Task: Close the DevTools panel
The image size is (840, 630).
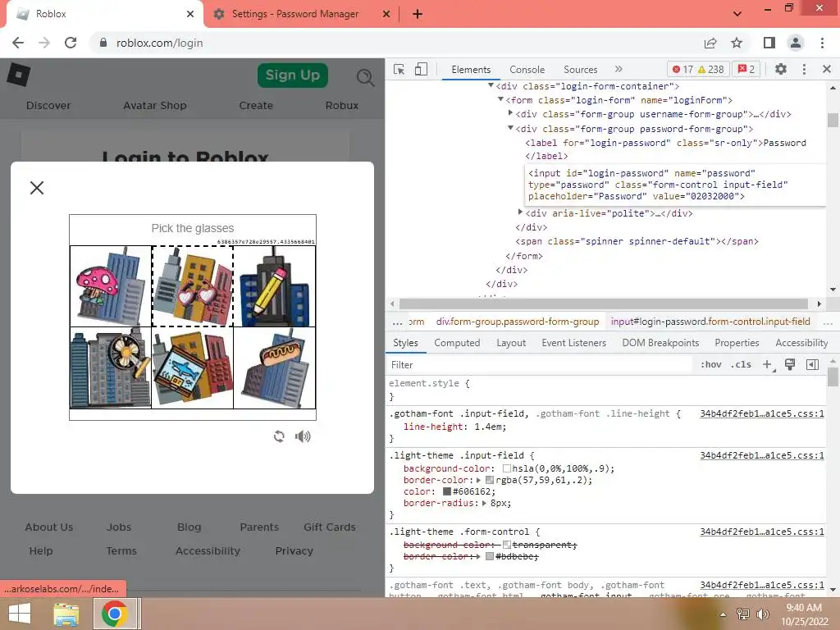Action: (827, 69)
